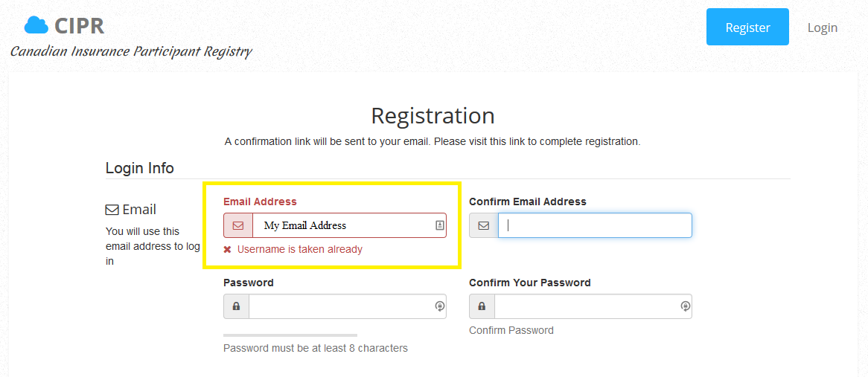Click lock icon beside Confirm Your Password
Viewport: 868px width, 377px height.
pyautogui.click(x=482, y=306)
